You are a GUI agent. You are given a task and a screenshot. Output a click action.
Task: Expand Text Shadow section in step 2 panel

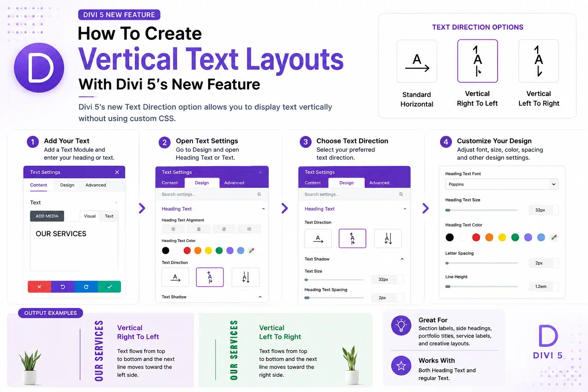tap(260, 297)
